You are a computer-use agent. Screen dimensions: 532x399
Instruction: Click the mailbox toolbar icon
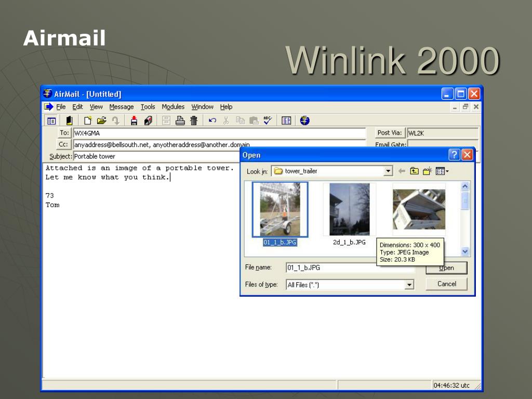[x=148, y=121]
